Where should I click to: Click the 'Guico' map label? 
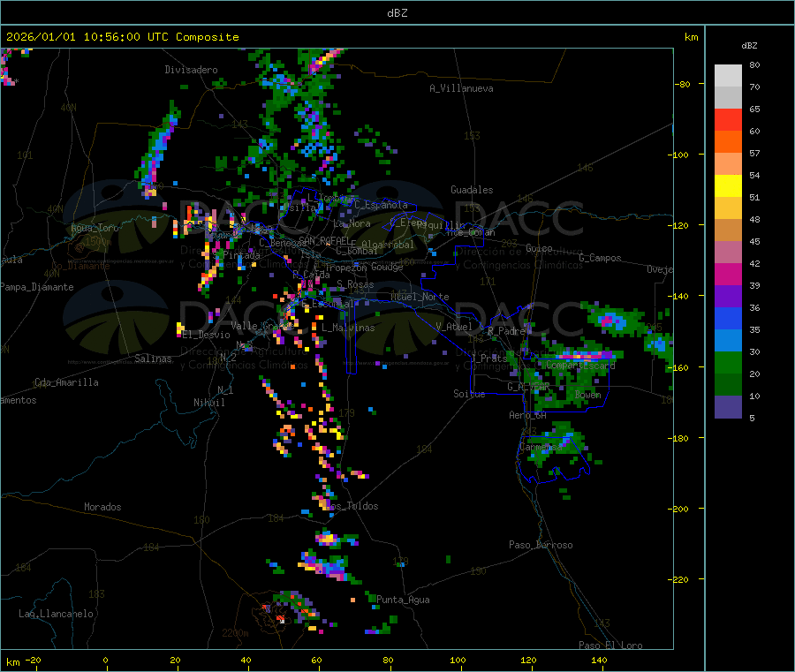coord(539,248)
